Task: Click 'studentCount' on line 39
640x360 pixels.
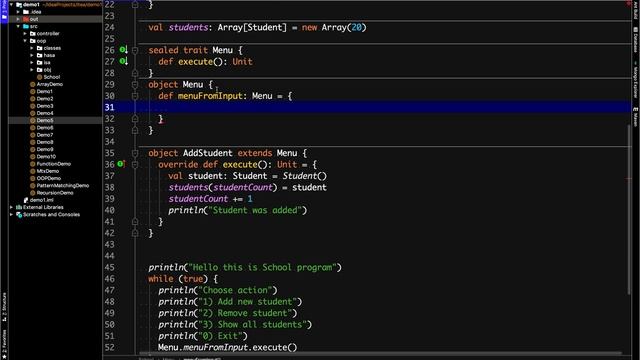Action: pyautogui.click(x=198, y=199)
